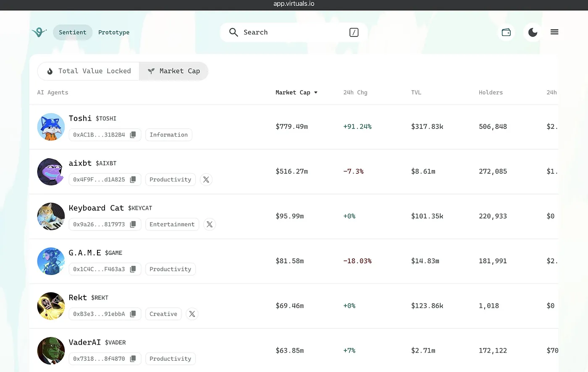The width and height of the screenshot is (588, 372).
Task: Click the slash shortcut icon in search
Action: [354, 32]
